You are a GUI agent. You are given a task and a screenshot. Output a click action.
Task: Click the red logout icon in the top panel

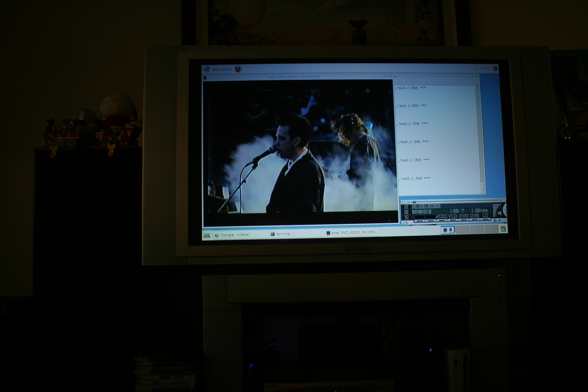pos(495,68)
